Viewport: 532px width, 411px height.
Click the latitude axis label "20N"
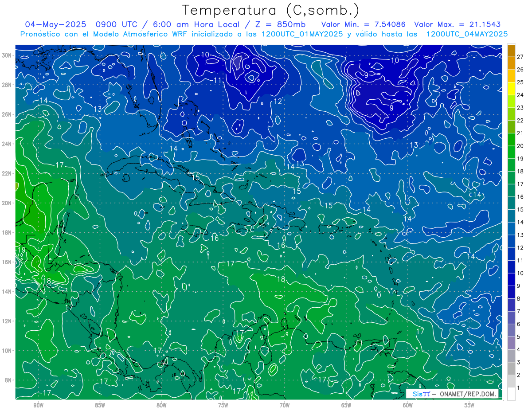coord(6,203)
